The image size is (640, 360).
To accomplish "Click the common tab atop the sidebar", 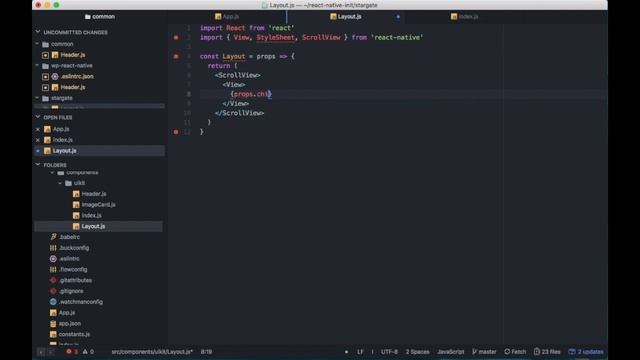I will pos(100,17).
